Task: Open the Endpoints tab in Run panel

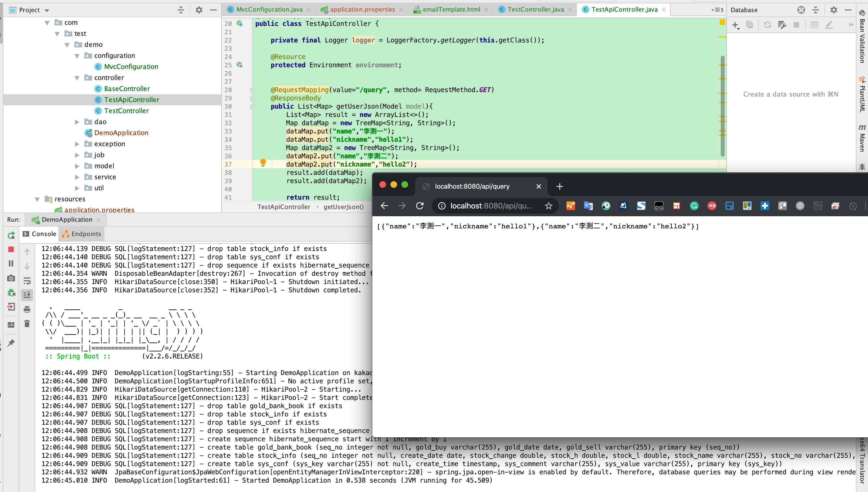Action: coord(81,234)
